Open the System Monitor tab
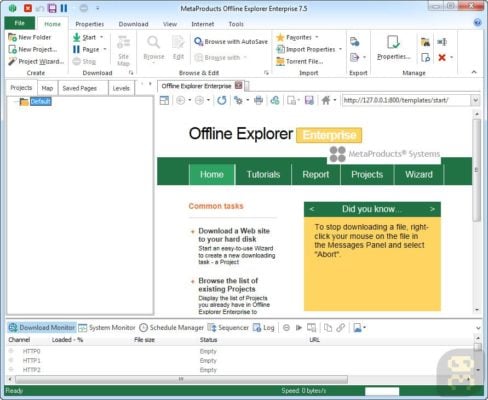488x400 pixels. (107, 328)
